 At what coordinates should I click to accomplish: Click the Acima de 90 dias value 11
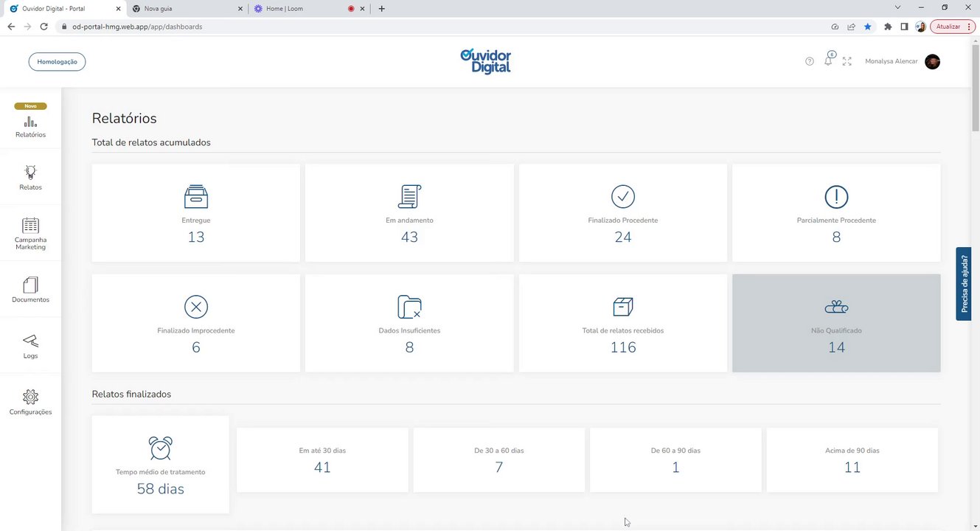852,468
